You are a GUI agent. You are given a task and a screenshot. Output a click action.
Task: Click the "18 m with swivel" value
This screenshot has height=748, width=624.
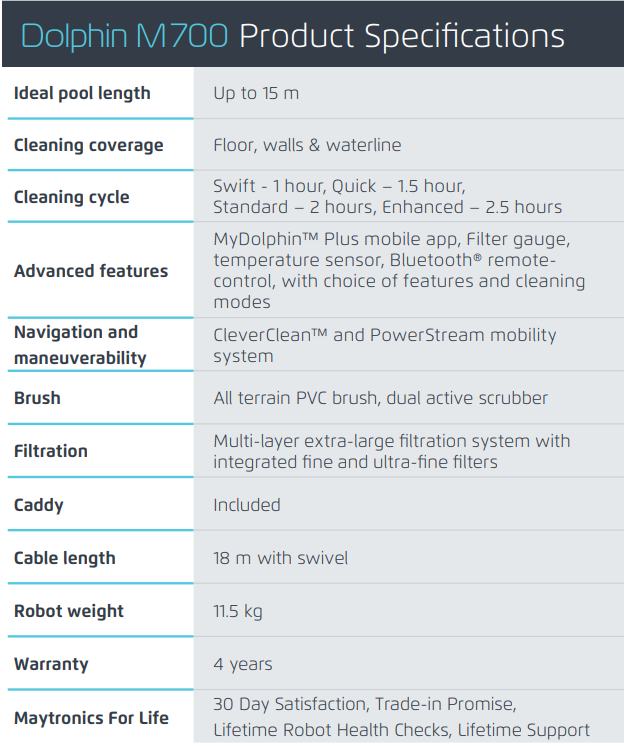[x=280, y=558]
